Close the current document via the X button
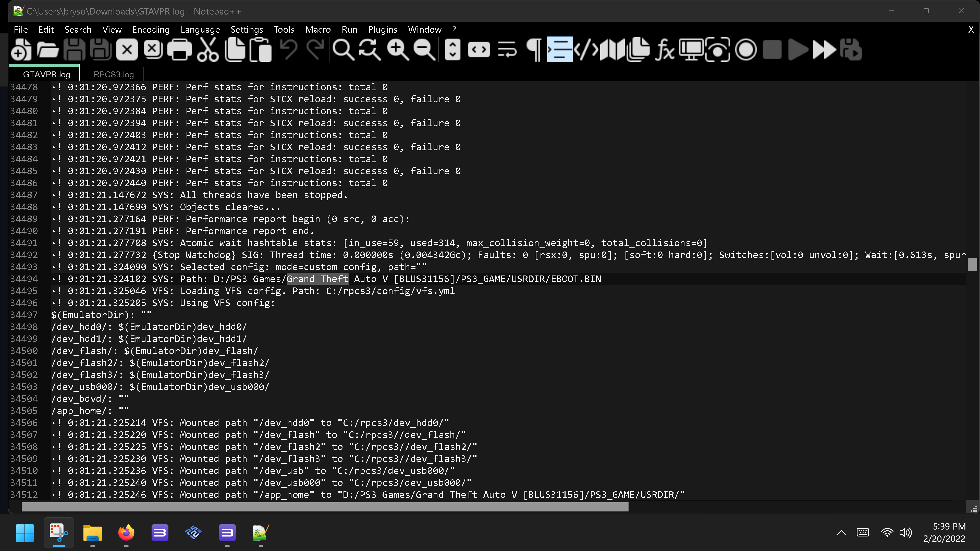The height and width of the screenshot is (551, 980). (x=971, y=29)
